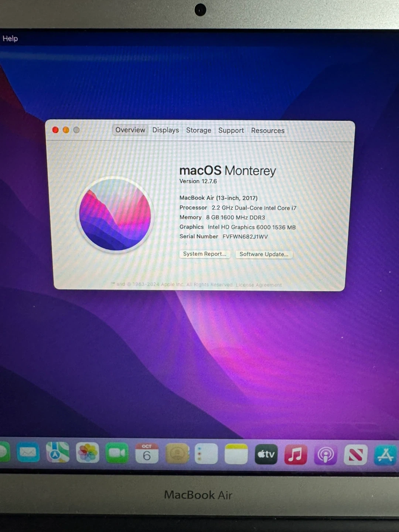The height and width of the screenshot is (532, 399).
Task: Click the System Report button
Action: click(205, 254)
